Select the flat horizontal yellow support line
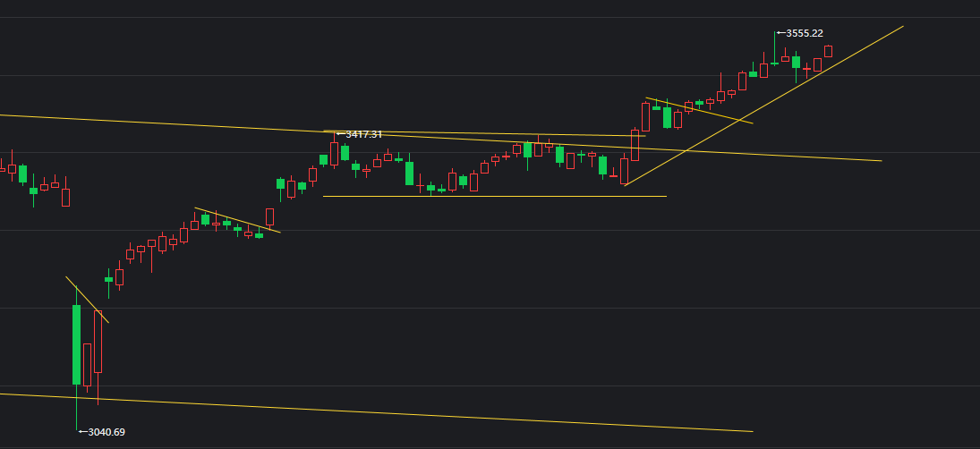This screenshot has width=980, height=449. tap(494, 196)
